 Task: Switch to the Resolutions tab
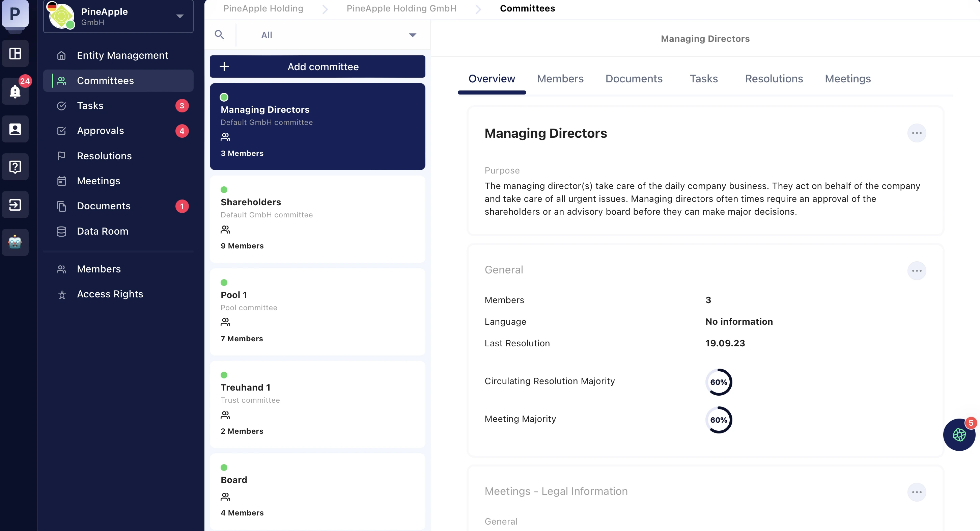point(774,79)
